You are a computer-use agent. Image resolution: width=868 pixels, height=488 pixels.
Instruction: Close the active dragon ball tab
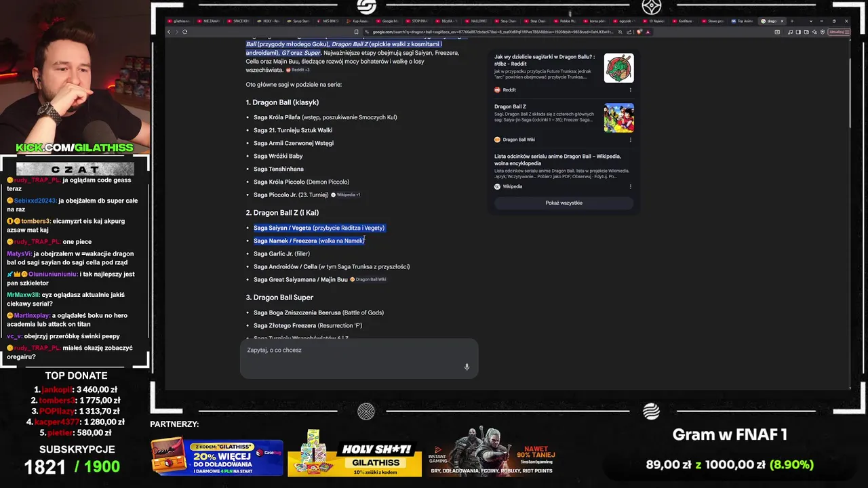tap(782, 21)
